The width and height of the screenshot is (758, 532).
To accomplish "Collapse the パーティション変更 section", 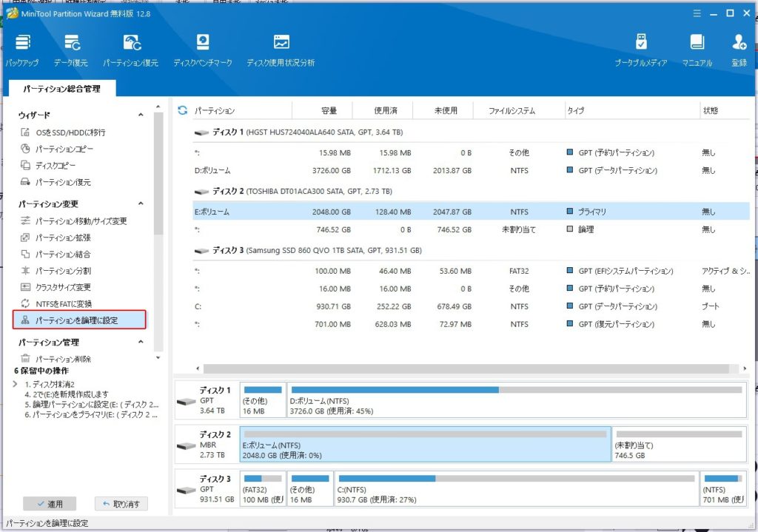I will coord(141,204).
